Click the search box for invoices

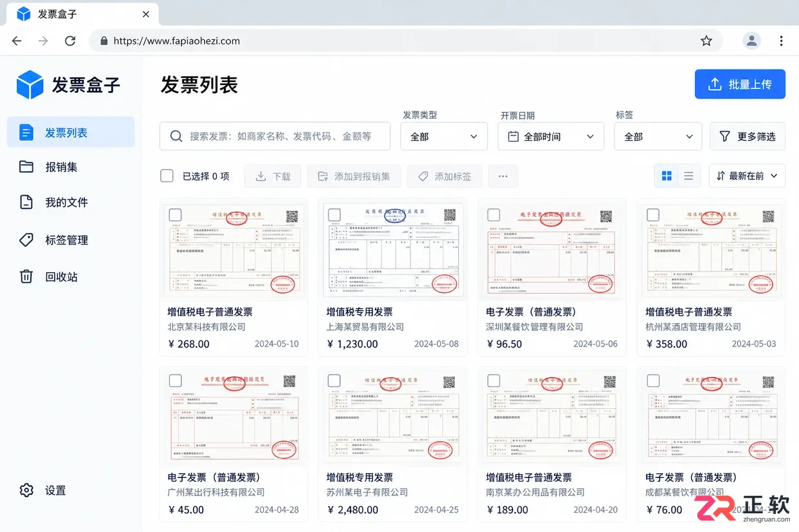[x=275, y=136]
